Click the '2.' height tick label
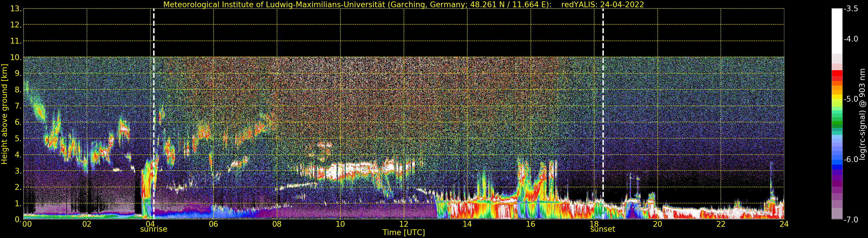The image size is (868, 238). tap(18, 187)
